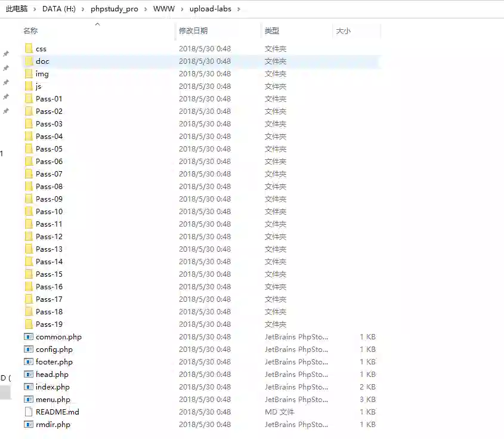Select Pass-13 folder name
The height and width of the screenshot is (439, 504).
49,249
